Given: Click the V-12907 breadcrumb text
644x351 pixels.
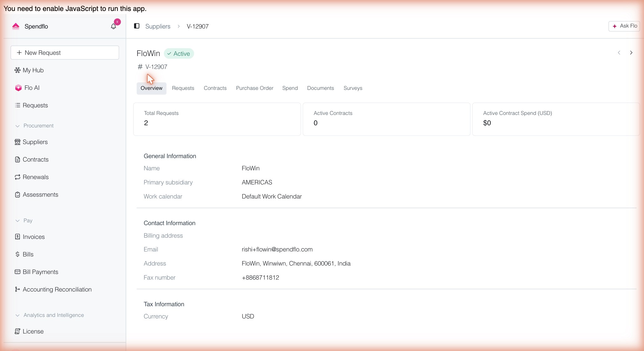Looking at the screenshot, I should pos(197,26).
